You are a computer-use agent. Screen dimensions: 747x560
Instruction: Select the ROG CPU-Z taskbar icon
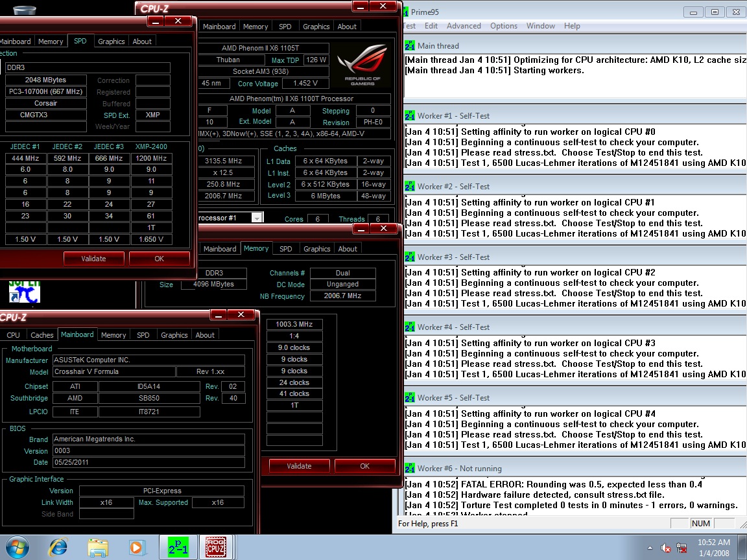coord(216,547)
